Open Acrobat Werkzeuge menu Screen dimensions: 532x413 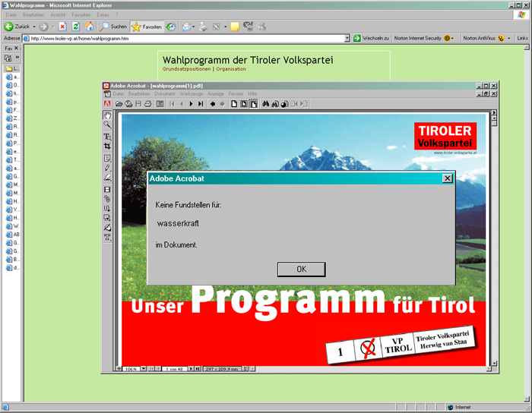[x=192, y=94]
